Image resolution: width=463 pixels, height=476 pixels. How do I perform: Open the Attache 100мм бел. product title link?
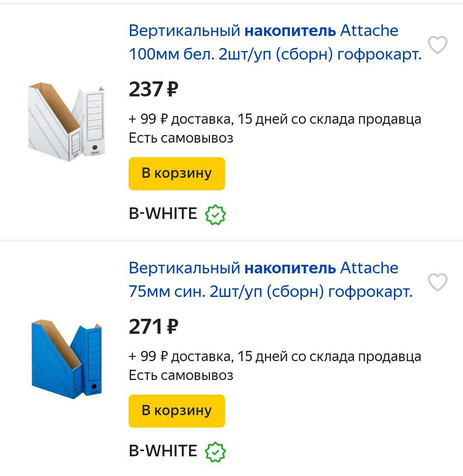click(x=275, y=42)
